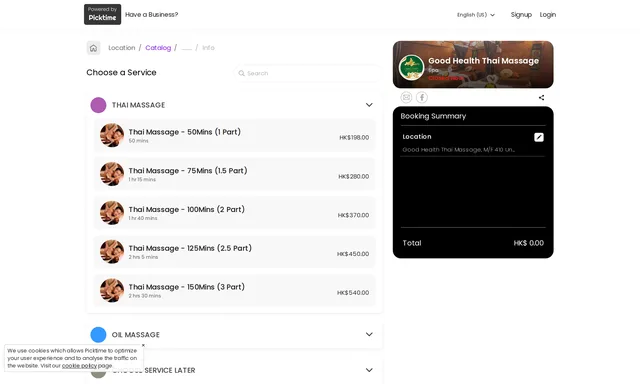The image size is (640, 384).
Task: Select the Catalog breadcrumb
Action: (158, 48)
